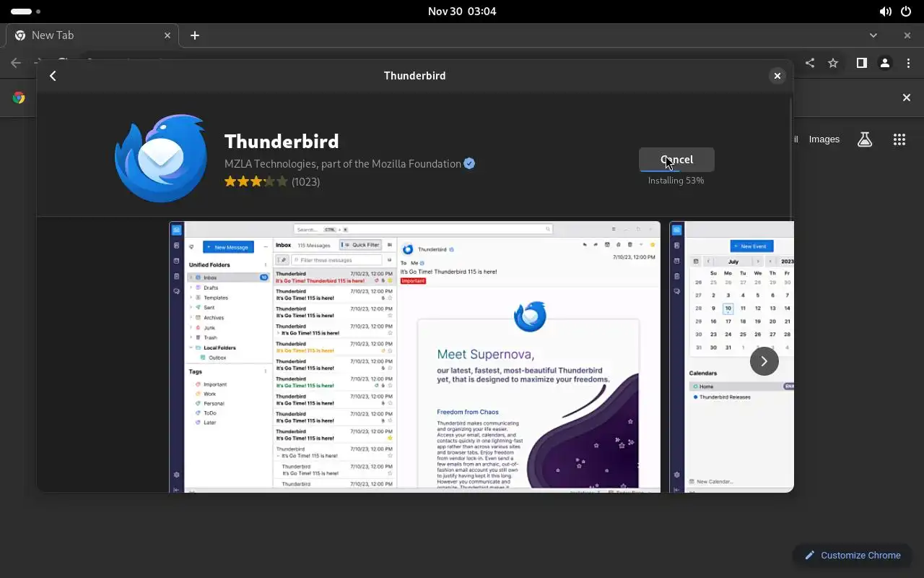The width and height of the screenshot is (924, 578).
Task: Open a new Chrome tab with plus
Action: pos(194,35)
